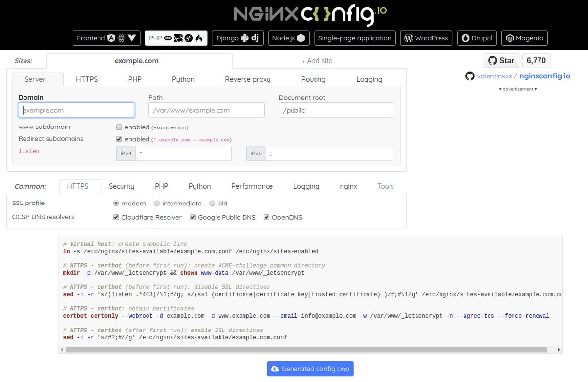Click the ln -s symbolic link command line
Image resolution: width=588 pixels, height=382 pixels.
[x=191, y=251]
